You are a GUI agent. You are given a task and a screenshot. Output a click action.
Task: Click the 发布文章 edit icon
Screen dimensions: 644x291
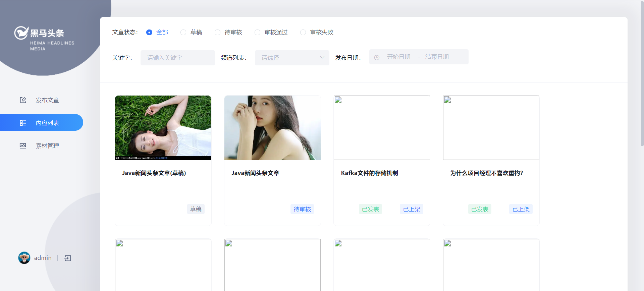23,100
